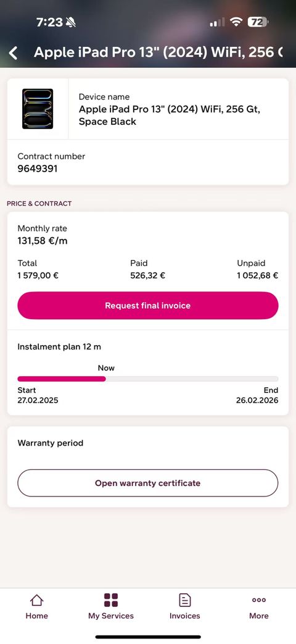
Task: Tap contract number 9649391
Action: pyautogui.click(x=38, y=169)
